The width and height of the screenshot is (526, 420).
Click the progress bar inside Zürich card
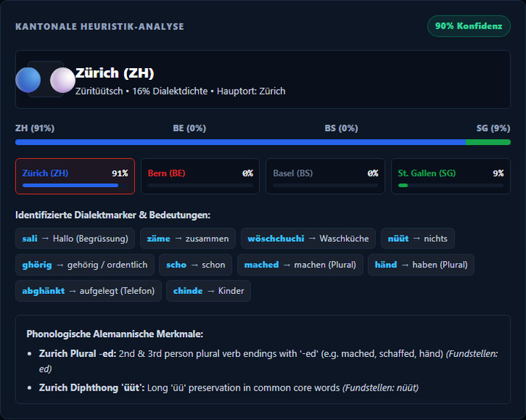pos(75,185)
